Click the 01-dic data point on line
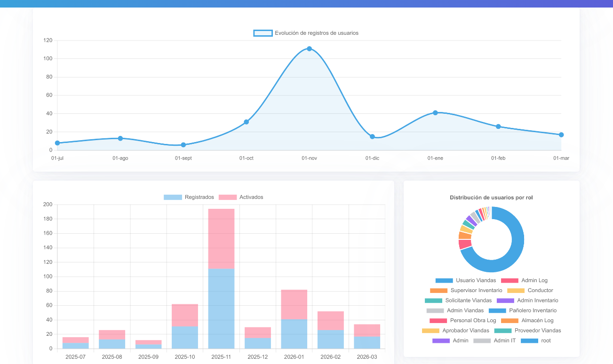Image resolution: width=613 pixels, height=364 pixels. 372,136
